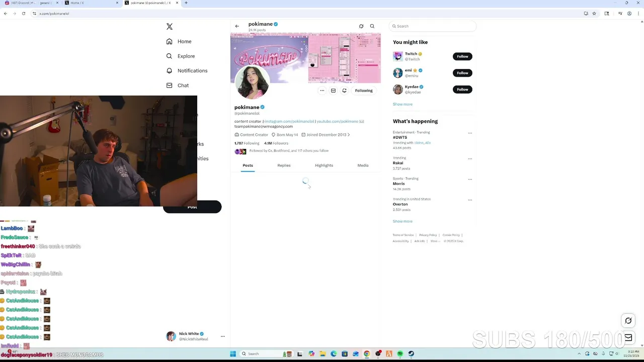
Task: Open the Cookie Policy footer link
Action: click(x=451, y=235)
